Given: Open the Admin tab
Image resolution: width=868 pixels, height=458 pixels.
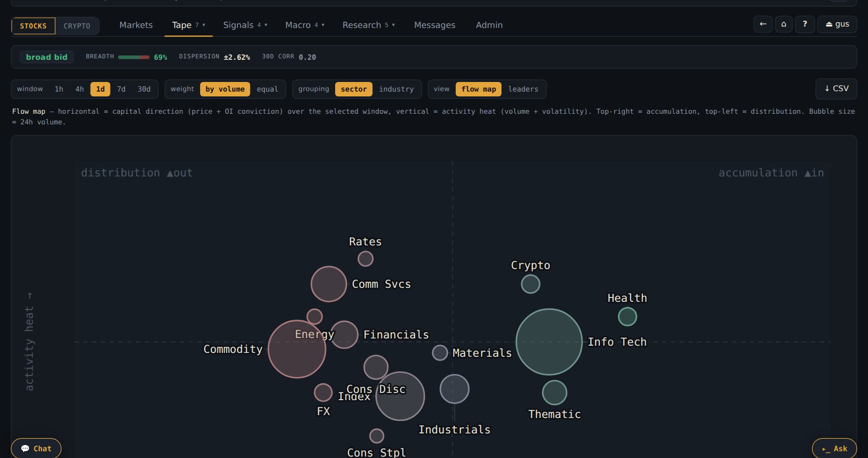Looking at the screenshot, I should point(489,25).
